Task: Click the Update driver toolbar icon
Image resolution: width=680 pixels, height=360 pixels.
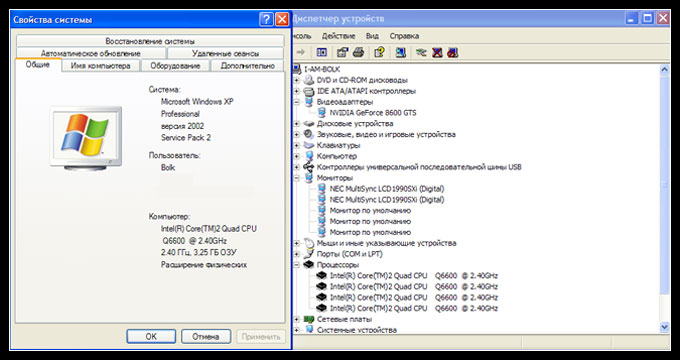Action: (421, 52)
